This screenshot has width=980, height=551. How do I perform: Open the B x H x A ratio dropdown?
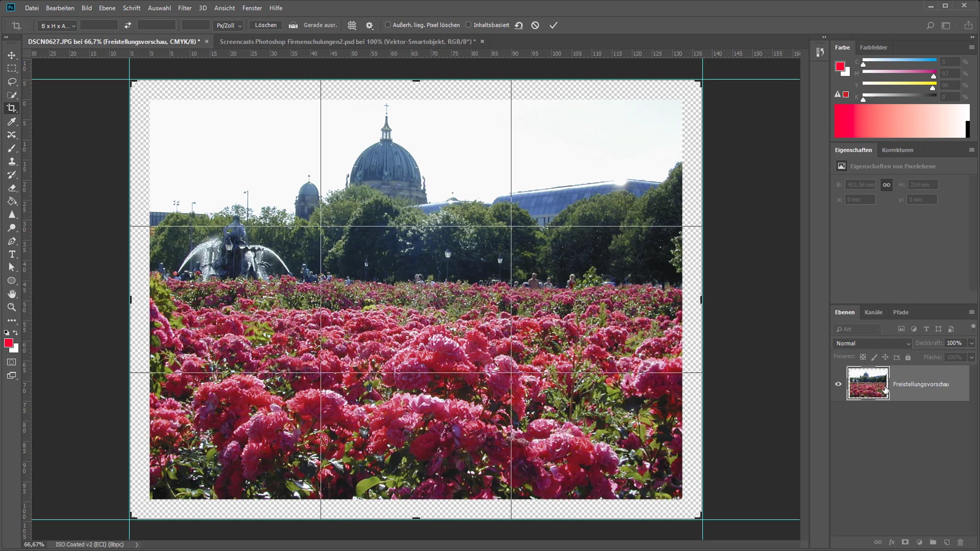pos(58,26)
